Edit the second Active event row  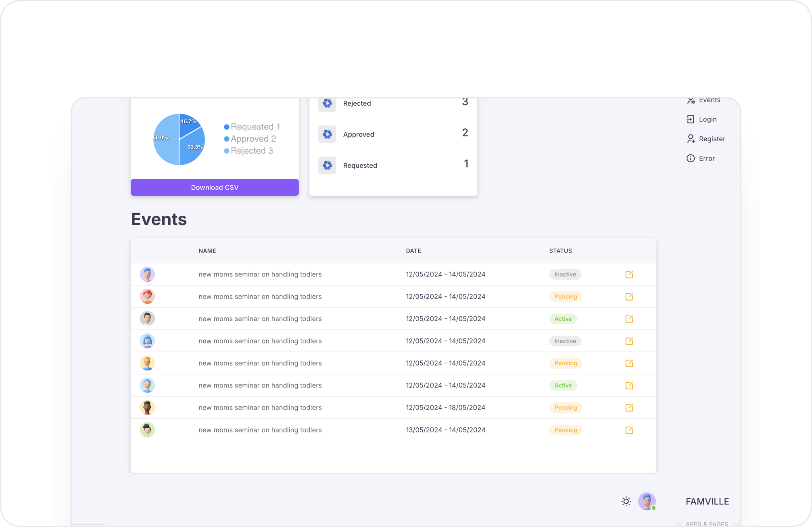629,385
